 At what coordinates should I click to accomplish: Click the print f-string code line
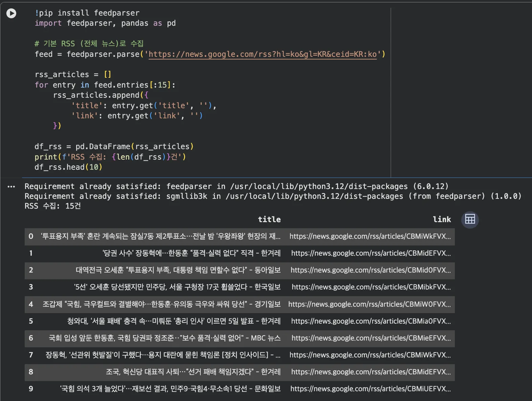tap(110, 157)
